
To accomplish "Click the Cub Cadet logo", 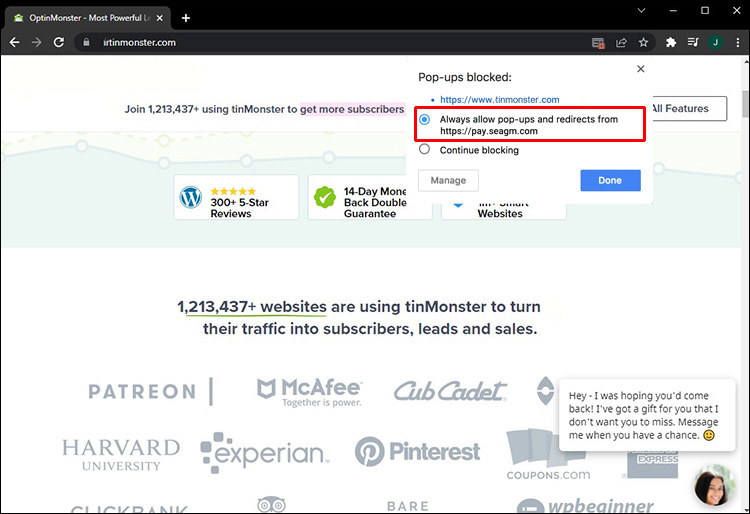I will [450, 391].
